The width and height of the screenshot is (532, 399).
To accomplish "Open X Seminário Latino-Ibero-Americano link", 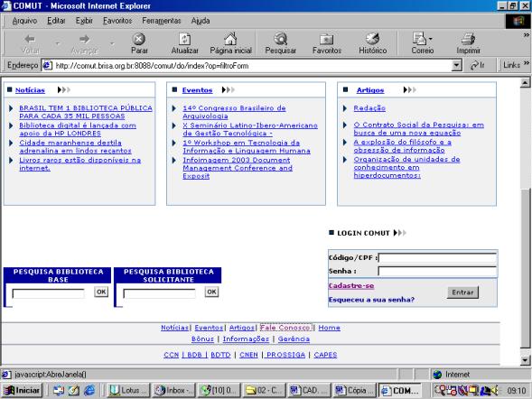I will pos(250,129).
